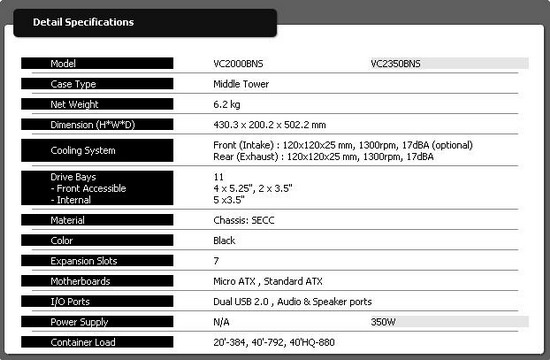The image size is (550, 360).
Task: Click the Chassis: SECC material value
Action: [x=244, y=220]
